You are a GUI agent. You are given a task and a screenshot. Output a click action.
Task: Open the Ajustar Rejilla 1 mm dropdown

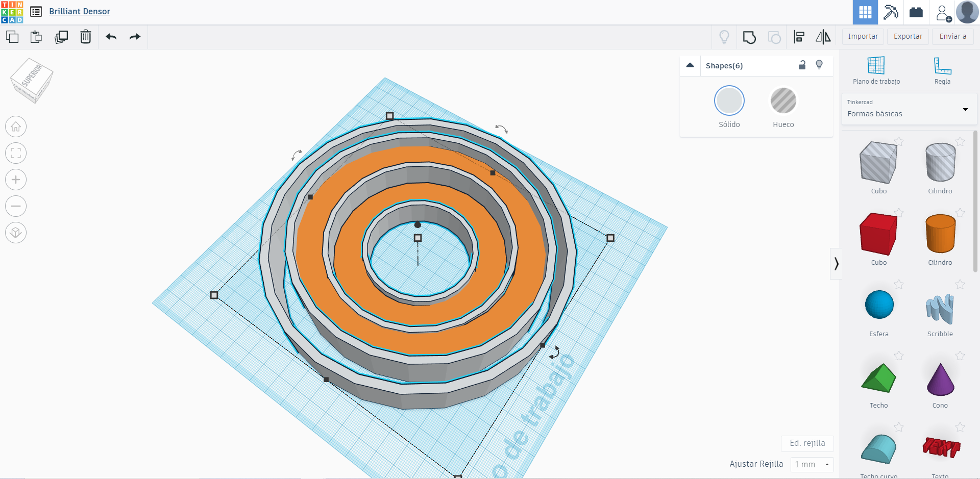(x=812, y=464)
